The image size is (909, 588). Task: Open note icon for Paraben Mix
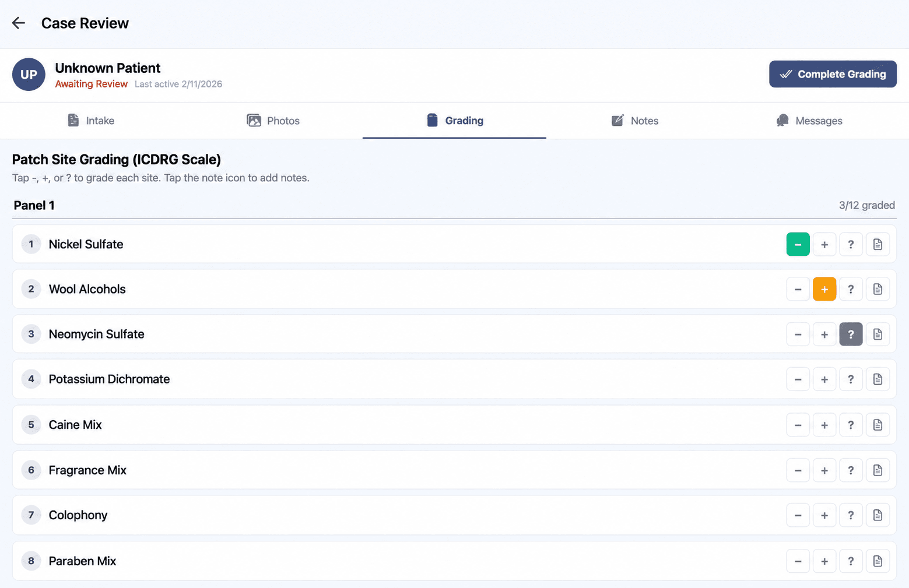878,561
